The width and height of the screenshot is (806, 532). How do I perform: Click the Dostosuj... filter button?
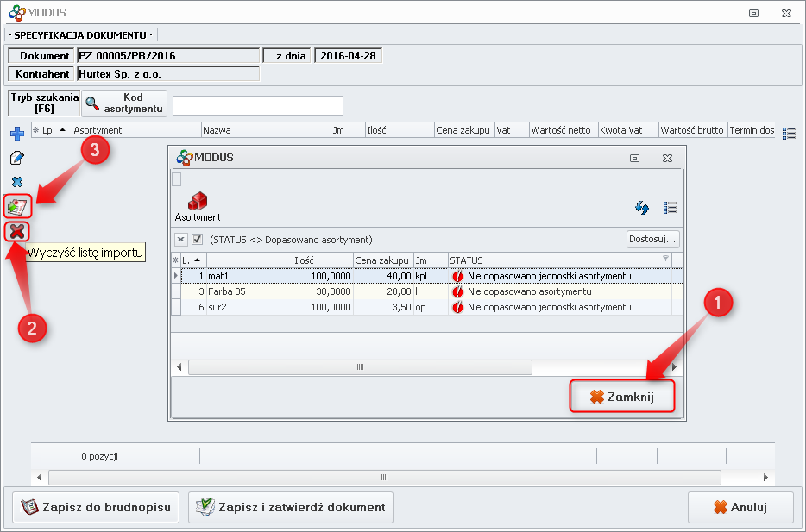click(x=653, y=239)
